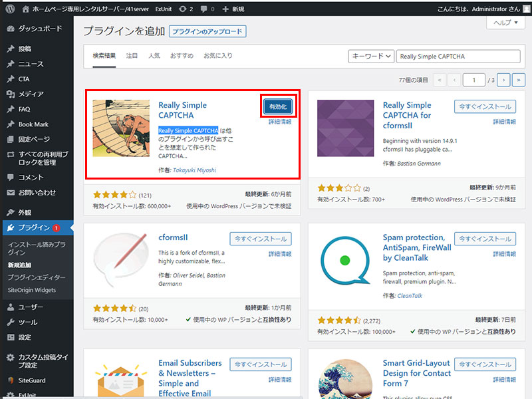Click the person icon beside ユーザー
Viewport: 532px width, 399px height.
tap(10, 307)
